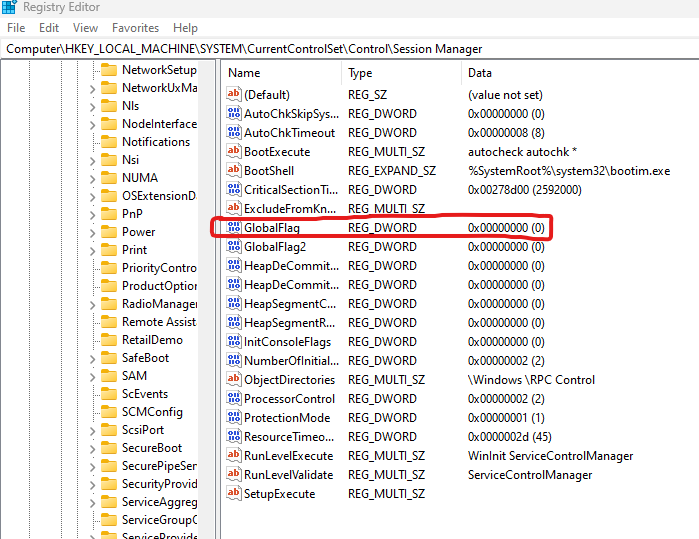Click the NetworkSetup folder icon

click(109, 70)
